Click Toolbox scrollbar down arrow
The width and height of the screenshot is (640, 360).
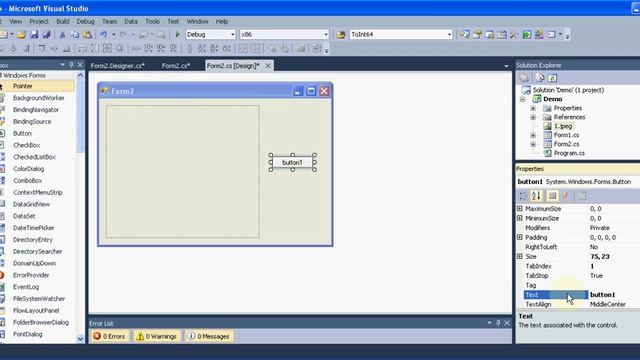pyautogui.click(x=80, y=338)
